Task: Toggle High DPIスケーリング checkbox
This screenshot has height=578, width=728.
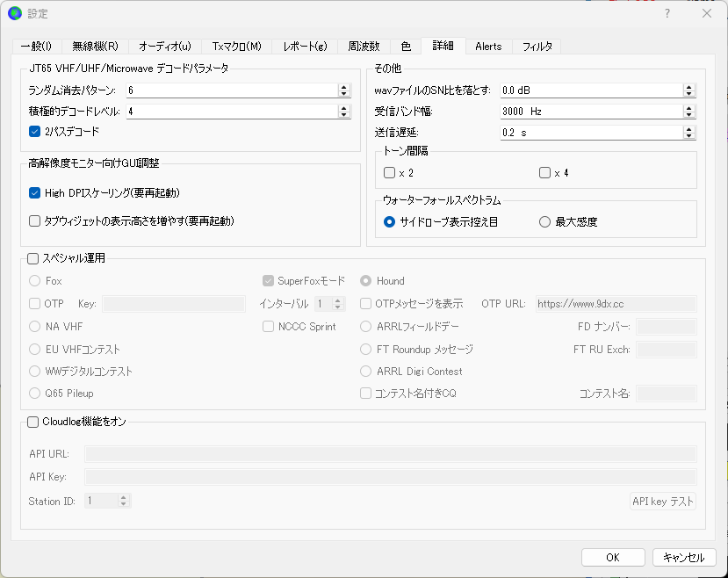Action: 34,192
